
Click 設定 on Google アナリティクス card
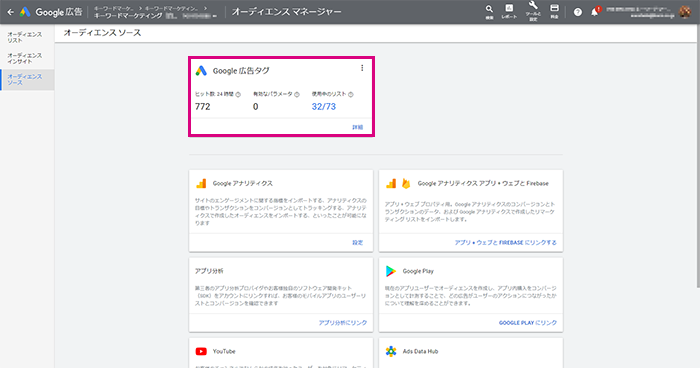tap(358, 243)
